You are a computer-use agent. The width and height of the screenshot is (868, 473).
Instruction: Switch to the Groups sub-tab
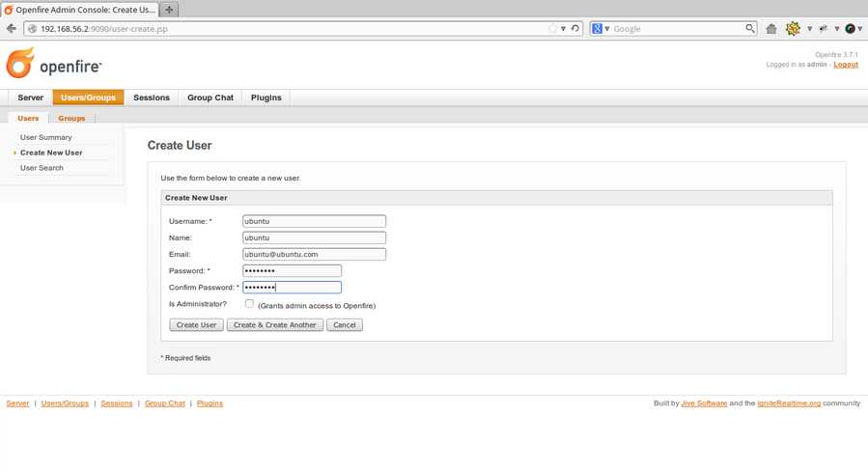coord(71,118)
